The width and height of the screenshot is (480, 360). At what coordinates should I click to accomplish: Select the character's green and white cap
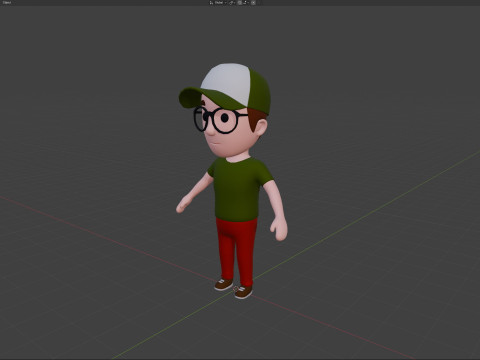coord(230,87)
